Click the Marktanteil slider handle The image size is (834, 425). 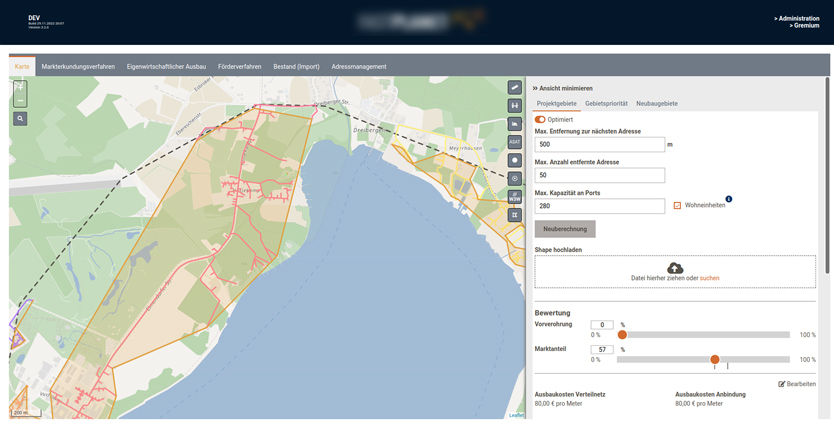coord(715,359)
